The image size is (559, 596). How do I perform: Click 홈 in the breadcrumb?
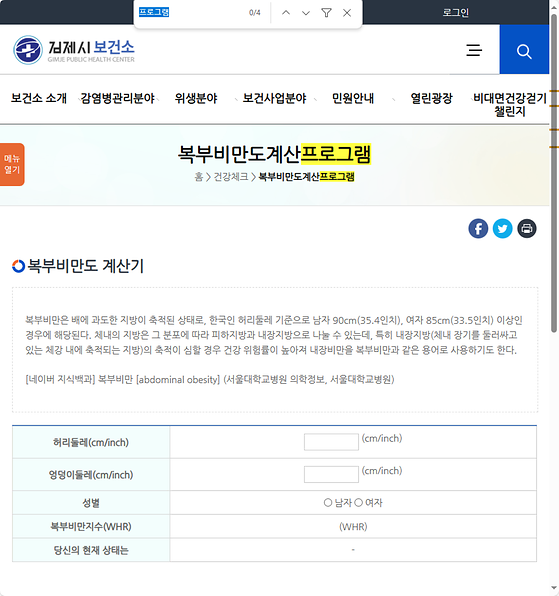pos(198,177)
